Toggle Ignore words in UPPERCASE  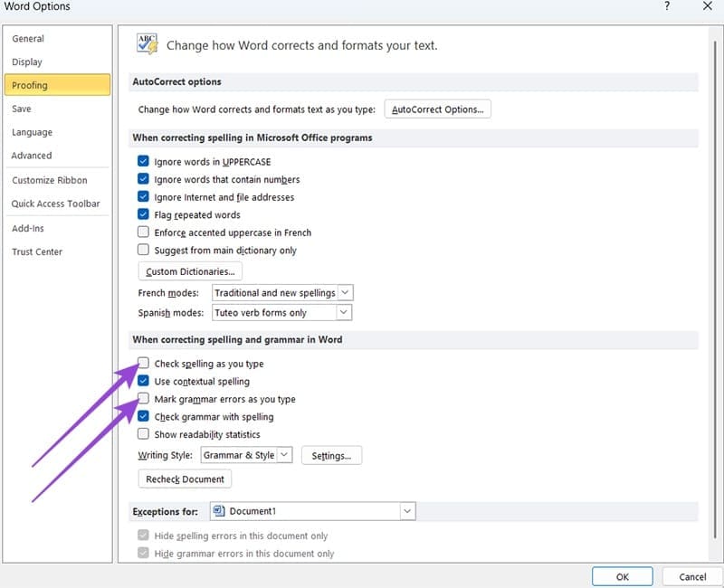(143, 161)
